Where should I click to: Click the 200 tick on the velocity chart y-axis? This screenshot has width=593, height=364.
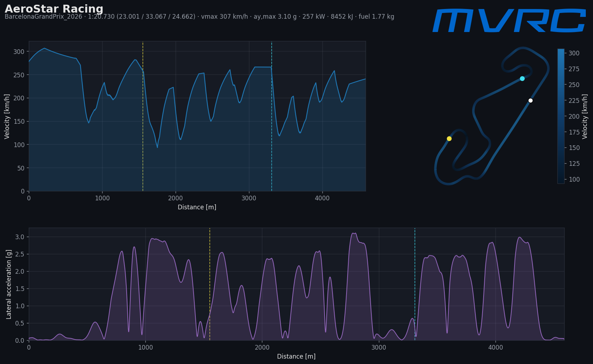tap(19, 98)
